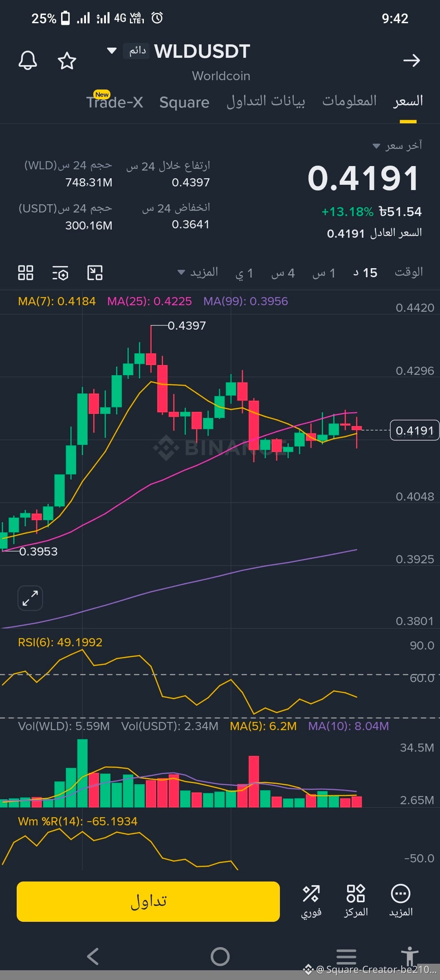The height and width of the screenshot is (980, 440).
Task: Tap the Android home circle button
Action: point(220,956)
